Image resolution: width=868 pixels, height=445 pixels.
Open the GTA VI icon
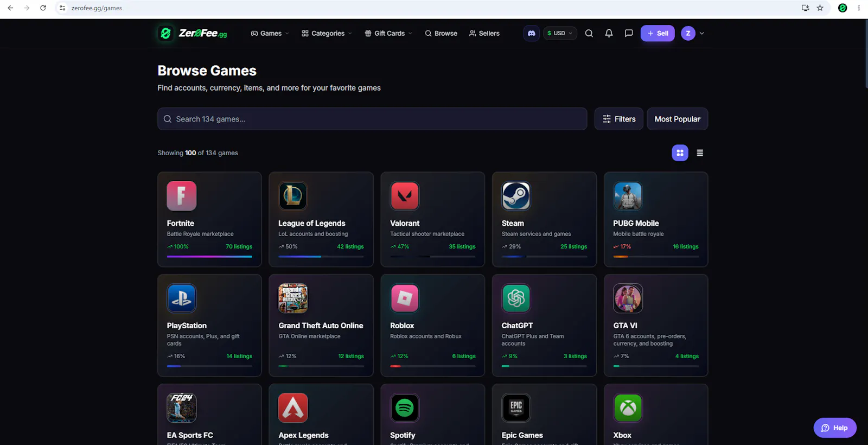[628, 298]
